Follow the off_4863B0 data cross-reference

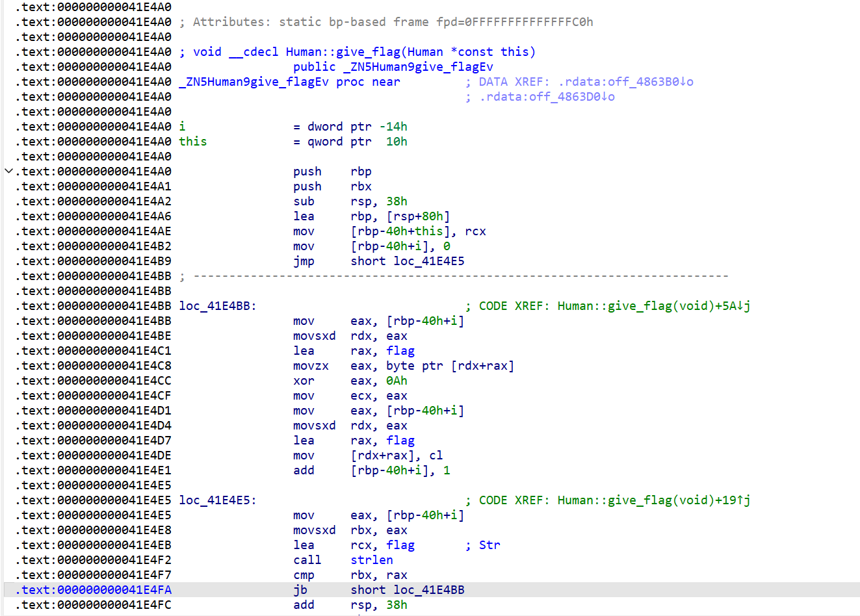click(625, 82)
